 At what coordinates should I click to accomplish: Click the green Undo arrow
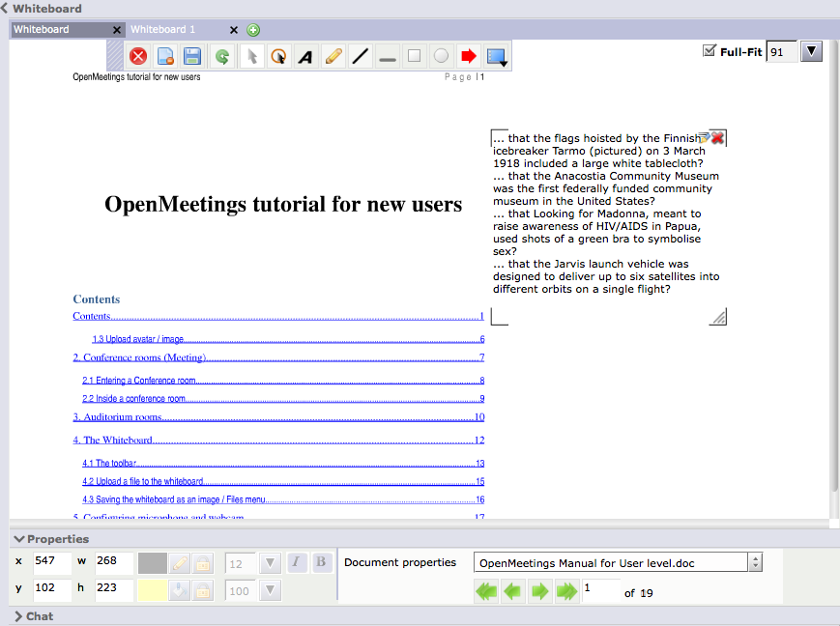(222, 57)
